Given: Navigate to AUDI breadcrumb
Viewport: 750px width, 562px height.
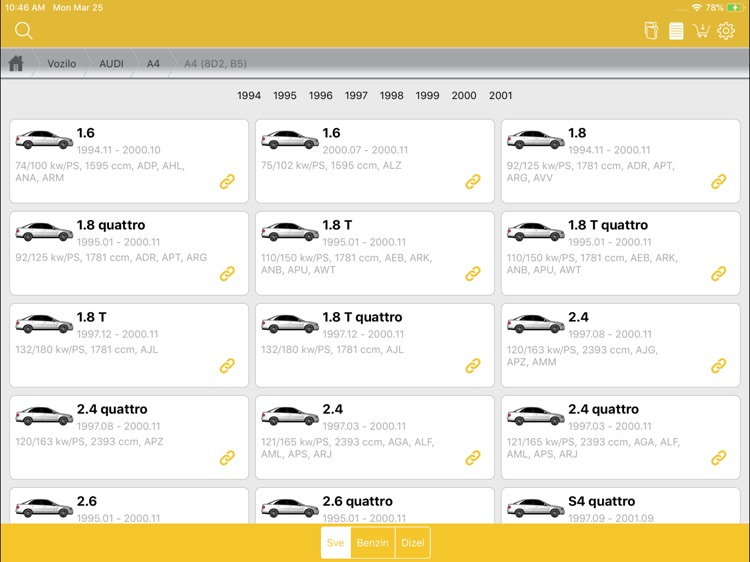Looking at the screenshot, I should (111, 64).
